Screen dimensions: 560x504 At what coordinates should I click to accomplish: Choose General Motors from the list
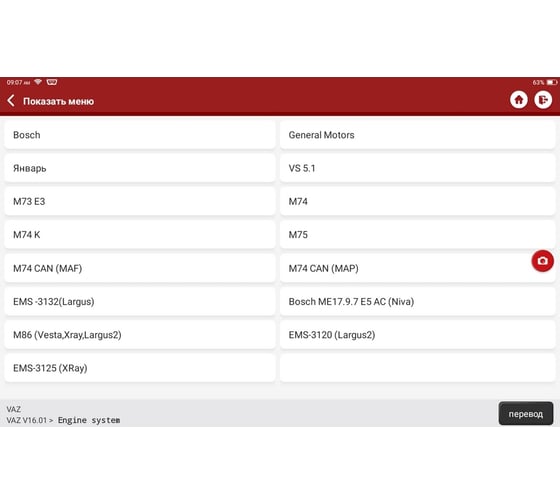tap(417, 135)
